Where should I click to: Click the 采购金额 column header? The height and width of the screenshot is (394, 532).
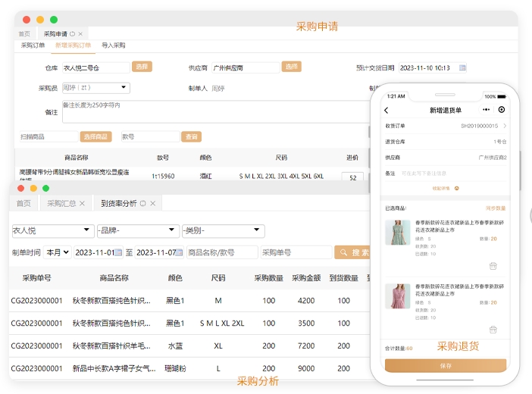tap(306, 278)
